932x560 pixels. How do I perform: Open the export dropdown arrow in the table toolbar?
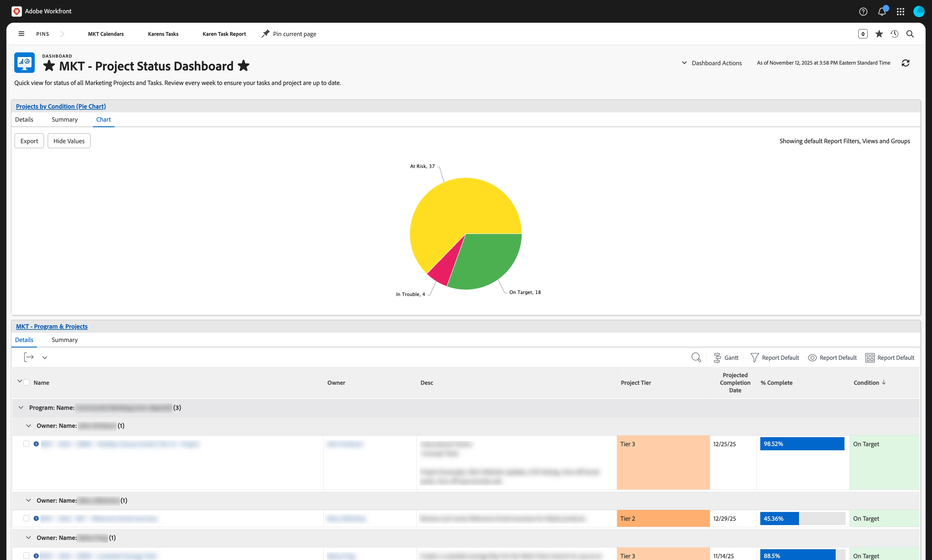pyautogui.click(x=45, y=357)
